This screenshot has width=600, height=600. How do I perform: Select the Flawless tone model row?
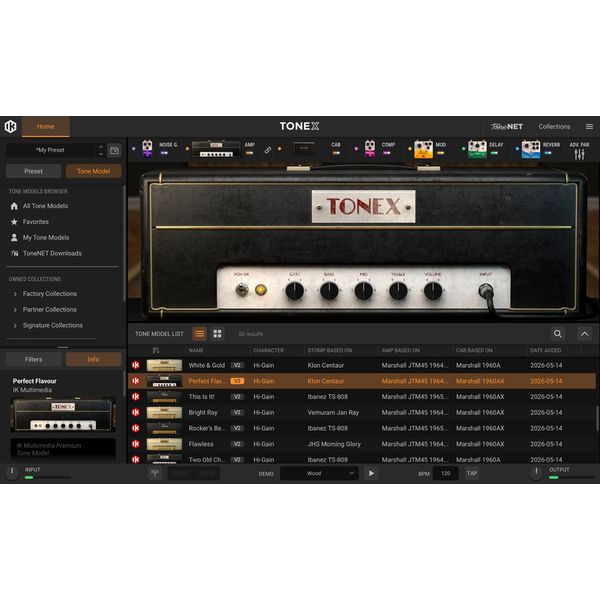click(x=362, y=444)
